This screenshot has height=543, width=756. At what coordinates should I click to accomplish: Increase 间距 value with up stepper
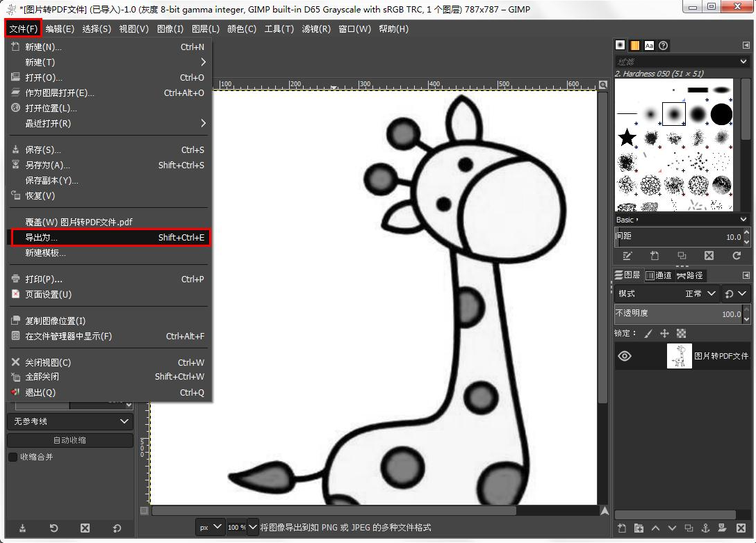point(747,232)
